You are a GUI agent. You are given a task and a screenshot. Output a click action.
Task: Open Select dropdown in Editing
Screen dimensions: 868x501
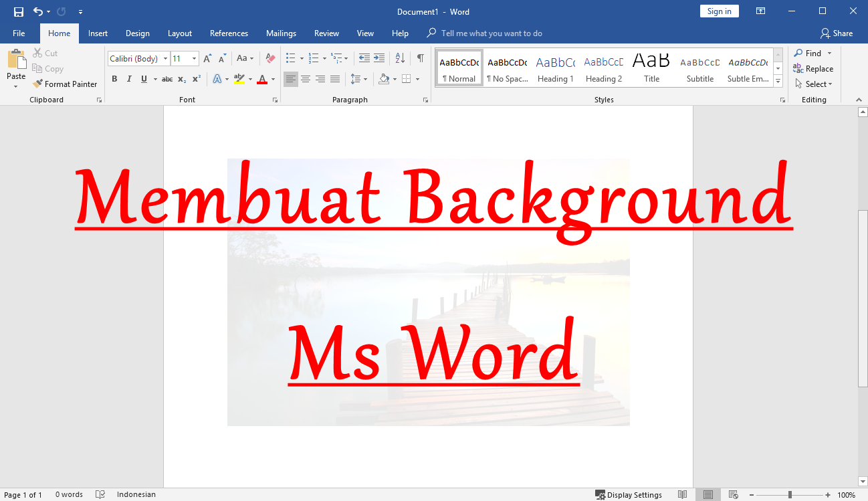pos(813,84)
